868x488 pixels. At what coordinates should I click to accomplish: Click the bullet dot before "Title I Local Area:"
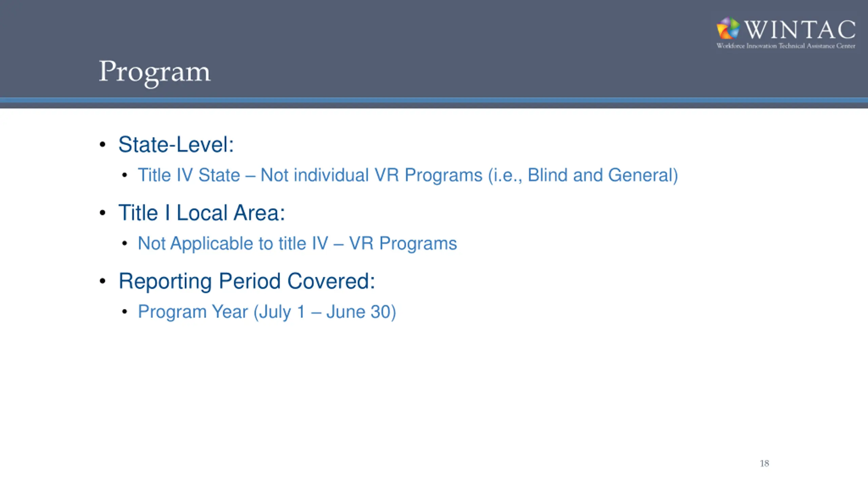click(x=103, y=213)
